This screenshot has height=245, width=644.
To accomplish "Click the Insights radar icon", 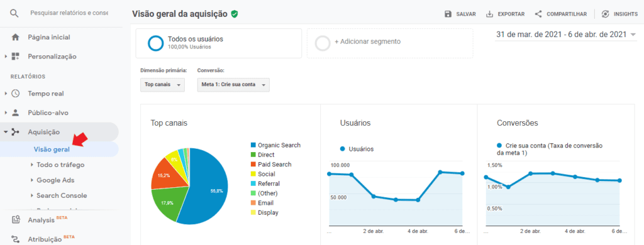I will pos(605,14).
